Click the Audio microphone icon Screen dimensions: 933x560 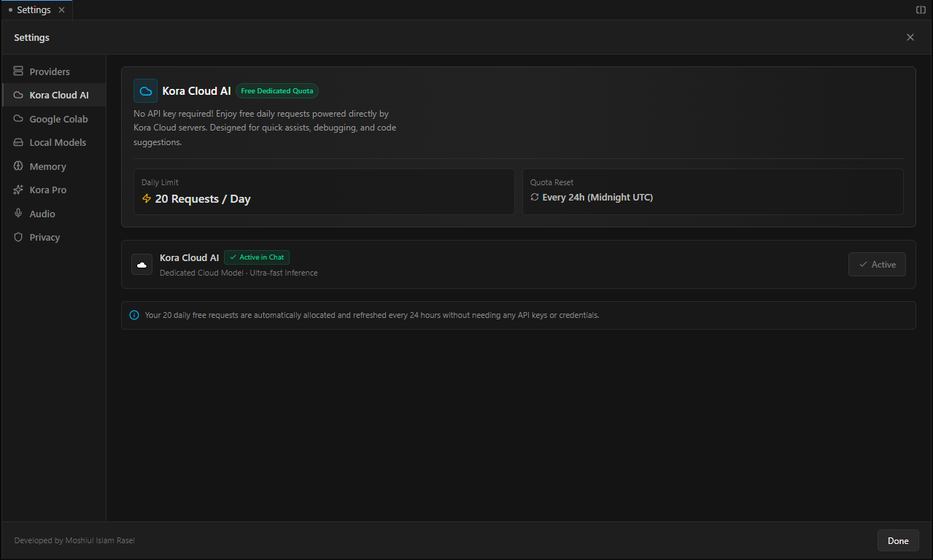pos(18,214)
